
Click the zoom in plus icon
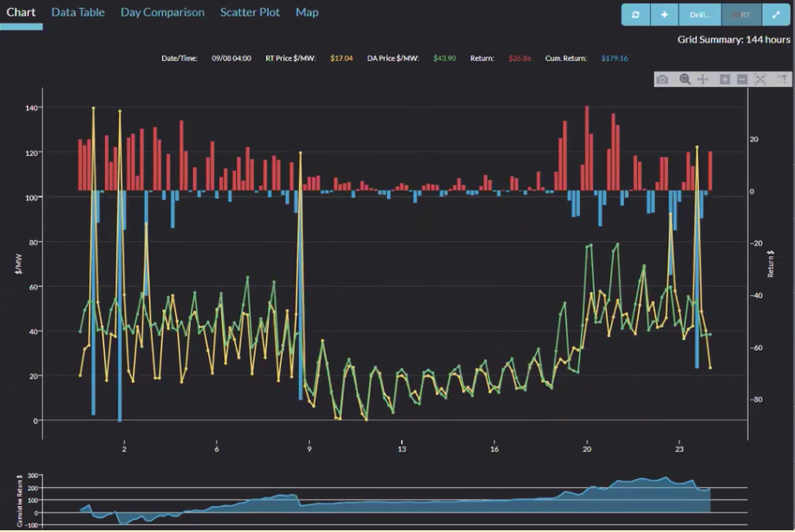725,80
